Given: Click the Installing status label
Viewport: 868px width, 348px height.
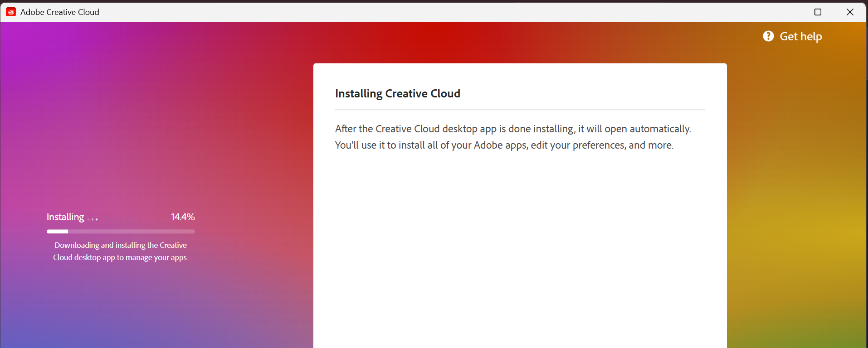Looking at the screenshot, I should [x=65, y=217].
